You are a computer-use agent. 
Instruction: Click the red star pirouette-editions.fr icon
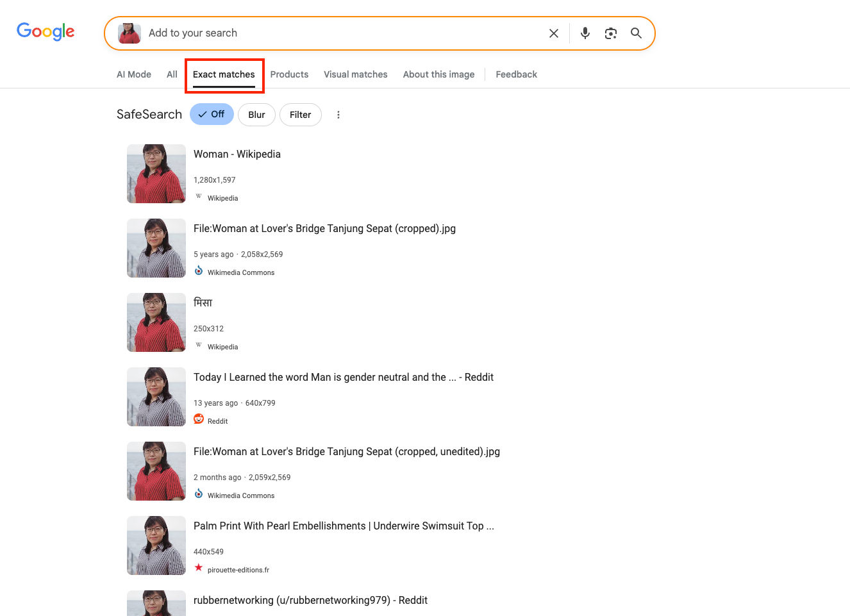[199, 568]
